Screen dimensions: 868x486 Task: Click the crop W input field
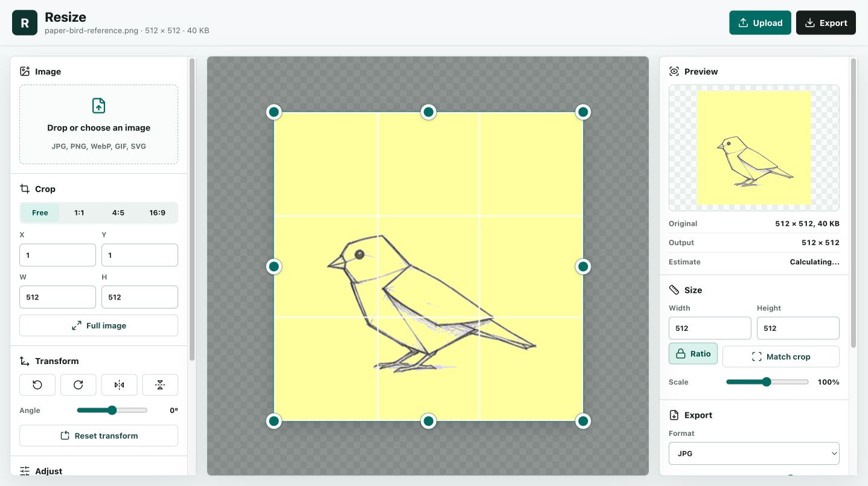[x=57, y=297]
